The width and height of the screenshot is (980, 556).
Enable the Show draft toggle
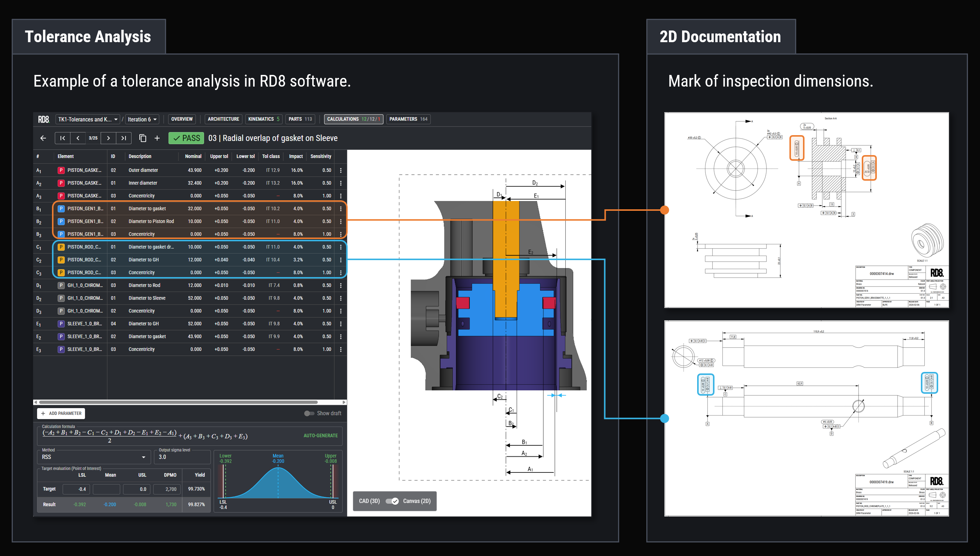click(x=309, y=413)
